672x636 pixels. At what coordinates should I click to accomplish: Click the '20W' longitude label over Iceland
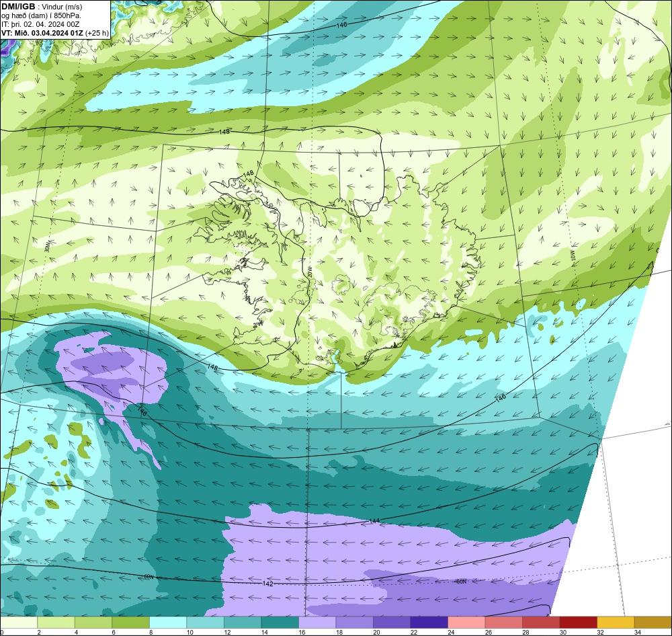(309, 272)
